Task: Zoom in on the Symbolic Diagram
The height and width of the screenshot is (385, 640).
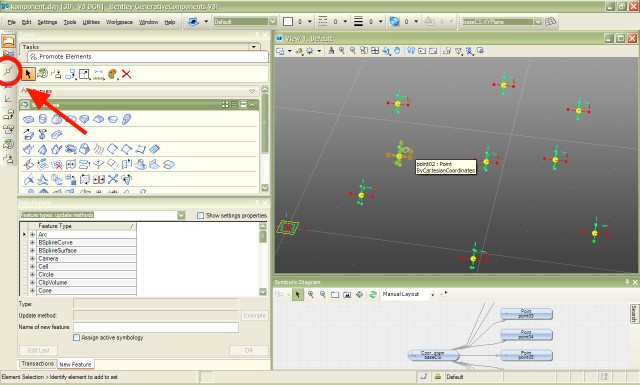Action: pyautogui.click(x=311, y=294)
